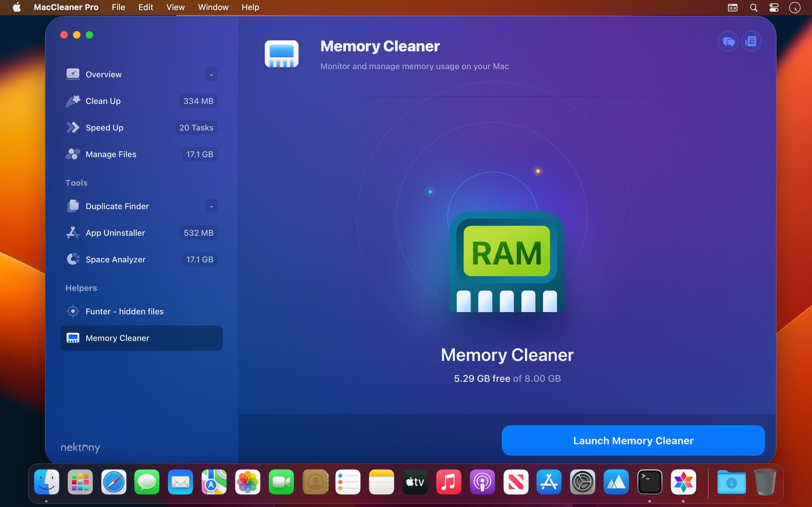Viewport: 812px width, 507px height.
Task: Open Space Analyzer from the sidebar
Action: click(115, 260)
